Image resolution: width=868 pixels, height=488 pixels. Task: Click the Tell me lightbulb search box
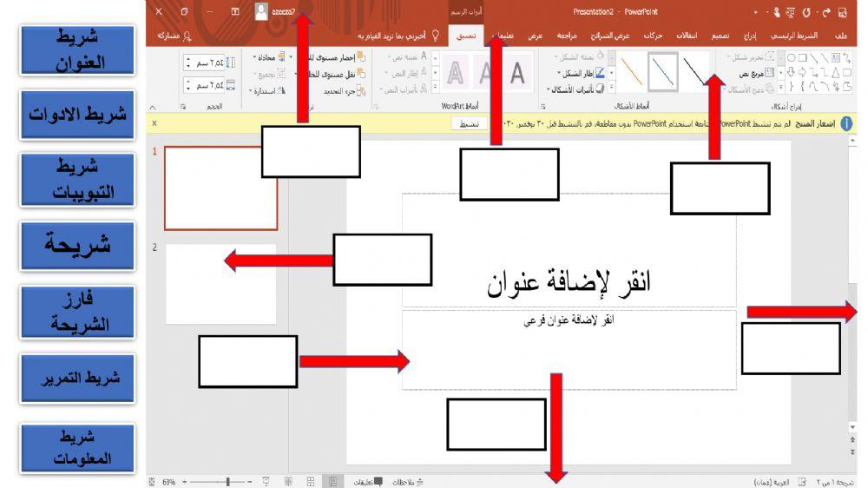398,36
